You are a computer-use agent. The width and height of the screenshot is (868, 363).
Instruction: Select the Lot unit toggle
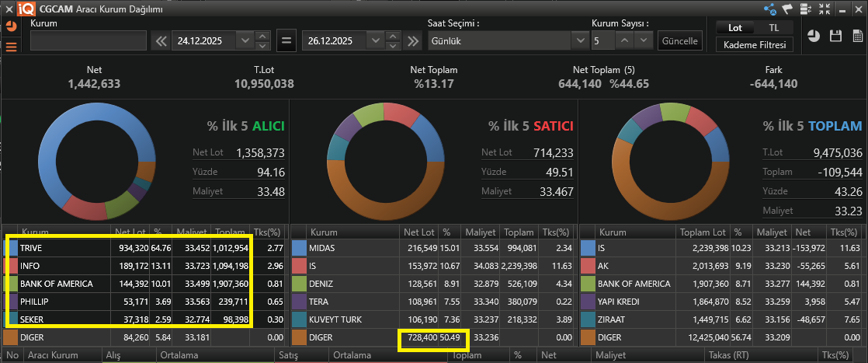[734, 28]
